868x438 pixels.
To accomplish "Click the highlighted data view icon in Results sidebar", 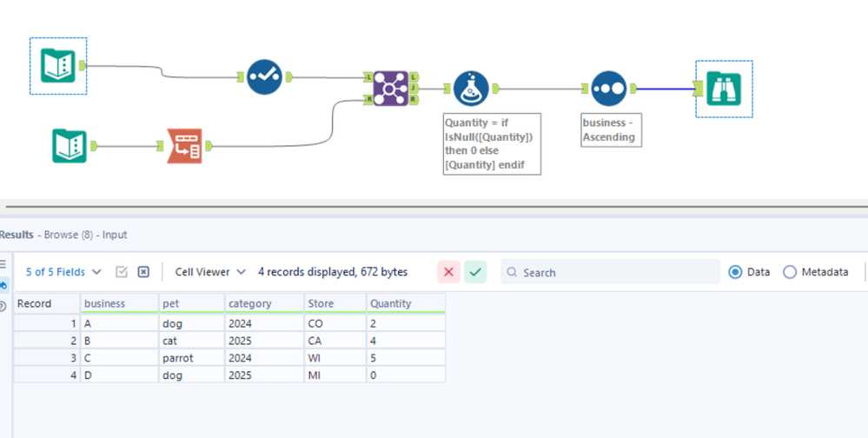I will pyautogui.click(x=3, y=285).
